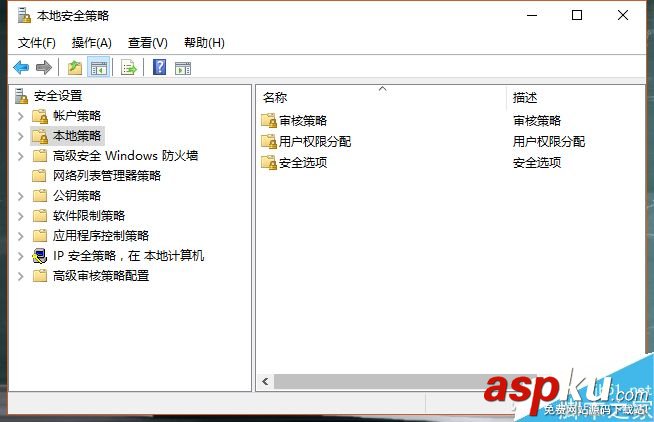Click the 本地策略 folder icon in tree
654x422 pixels.
point(40,136)
